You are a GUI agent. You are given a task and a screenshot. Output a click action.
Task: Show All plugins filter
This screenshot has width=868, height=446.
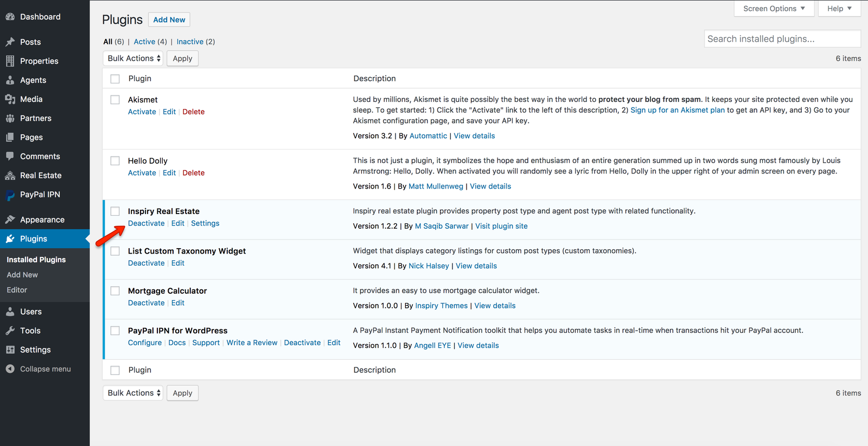(x=108, y=42)
